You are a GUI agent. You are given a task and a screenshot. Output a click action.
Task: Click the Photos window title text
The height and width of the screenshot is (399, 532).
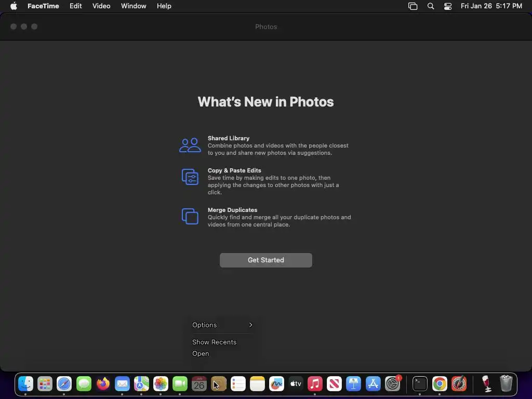pyautogui.click(x=266, y=27)
